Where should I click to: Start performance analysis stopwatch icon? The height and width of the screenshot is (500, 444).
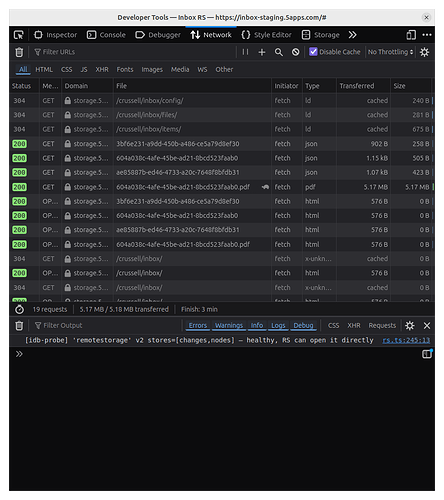coord(19,309)
